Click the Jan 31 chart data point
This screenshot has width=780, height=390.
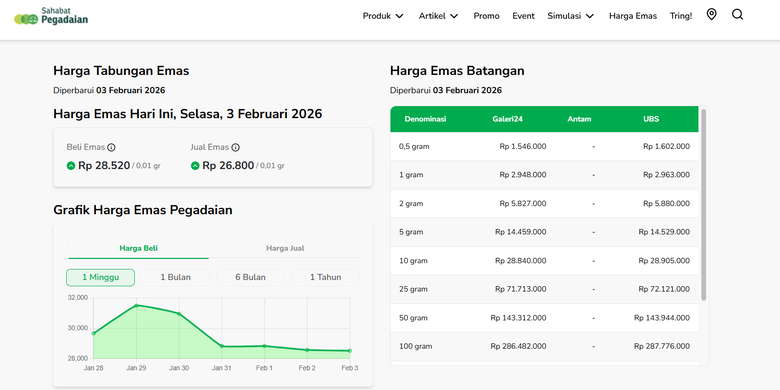(x=221, y=346)
